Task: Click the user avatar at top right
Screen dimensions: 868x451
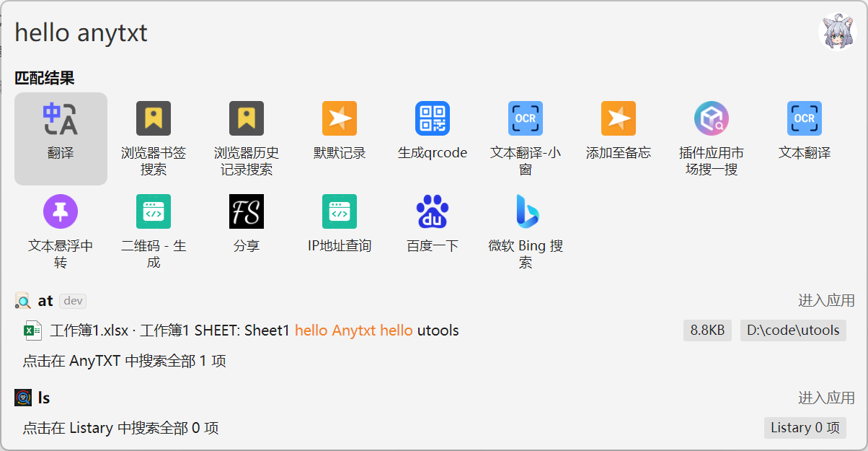Action: pyautogui.click(x=838, y=32)
